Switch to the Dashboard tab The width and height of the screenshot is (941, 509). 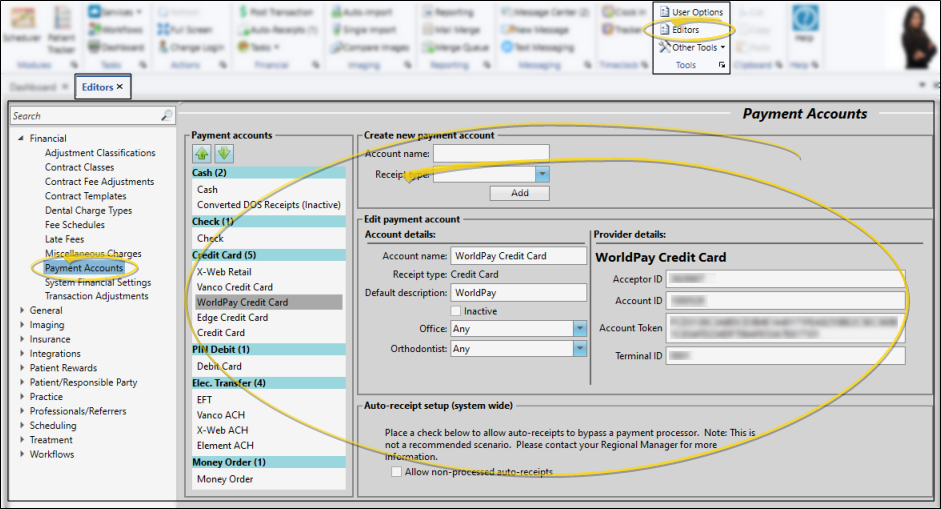click(x=34, y=88)
